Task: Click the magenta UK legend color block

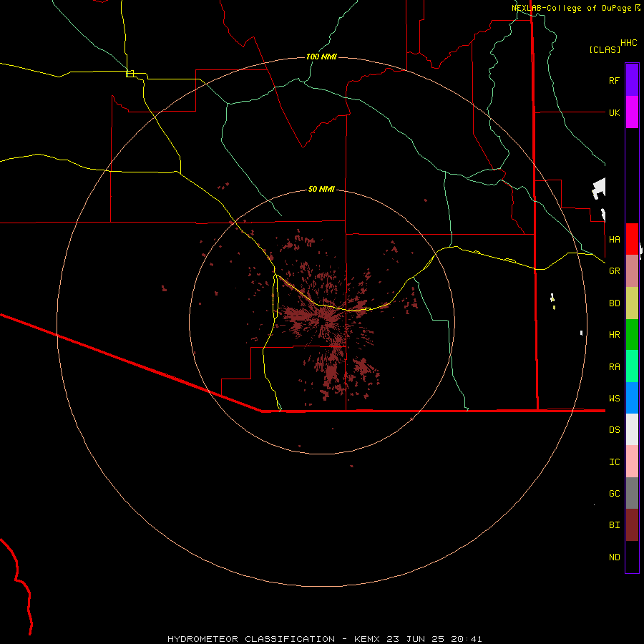Action: (632, 112)
